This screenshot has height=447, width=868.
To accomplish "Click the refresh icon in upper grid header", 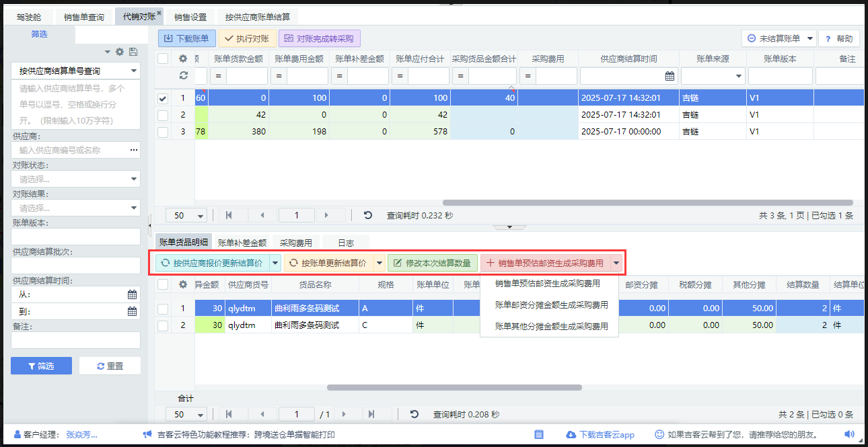I will click(x=183, y=76).
